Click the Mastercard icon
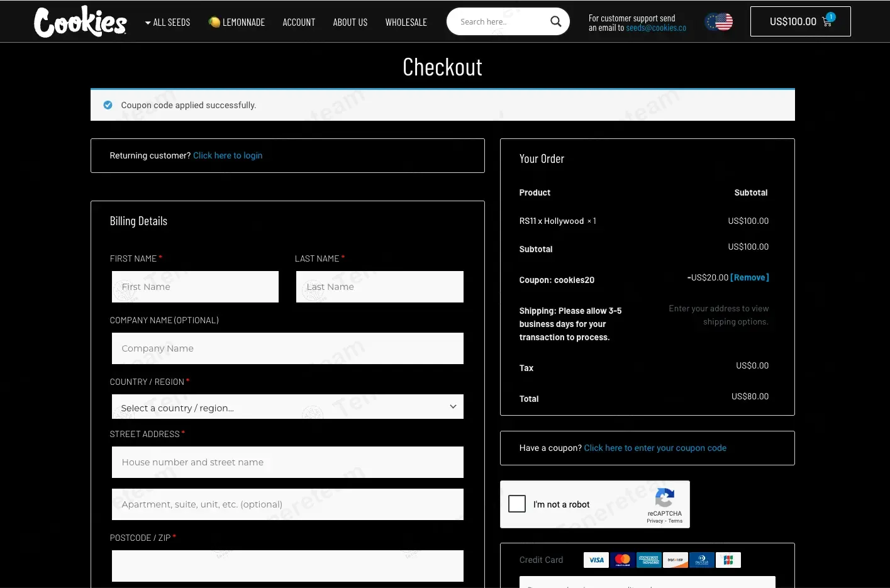Viewport: 890px width, 588px height. point(623,560)
